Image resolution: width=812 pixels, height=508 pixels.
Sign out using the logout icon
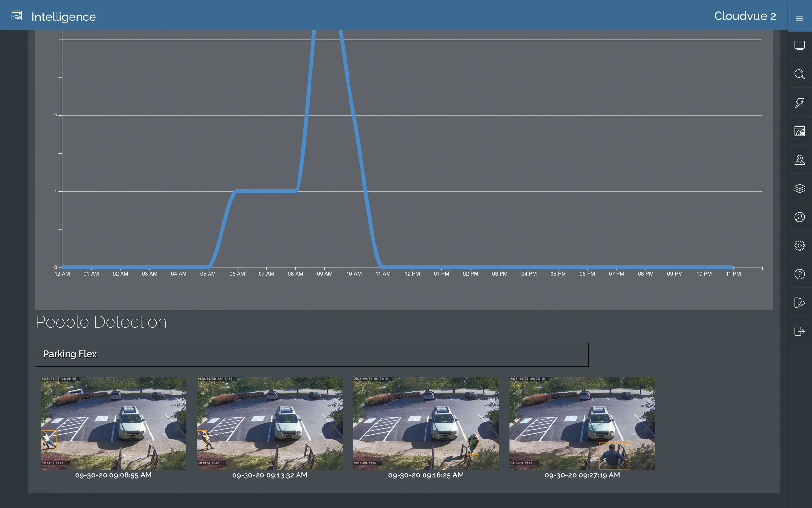[x=800, y=331]
